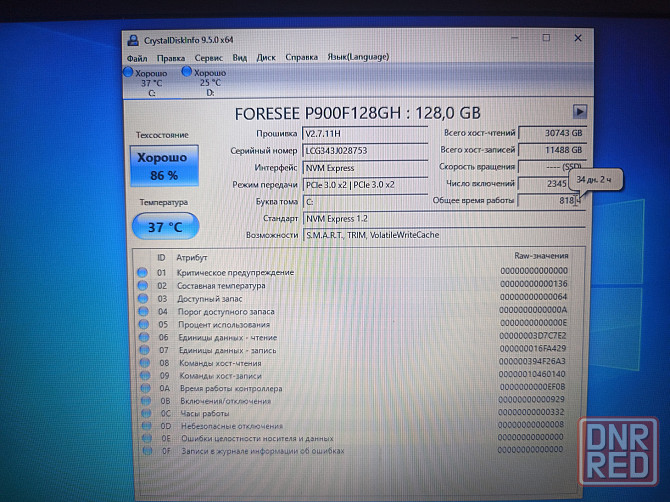Click the Часы работы attribute text
Viewport: 670px width, 502px height.
point(205,414)
